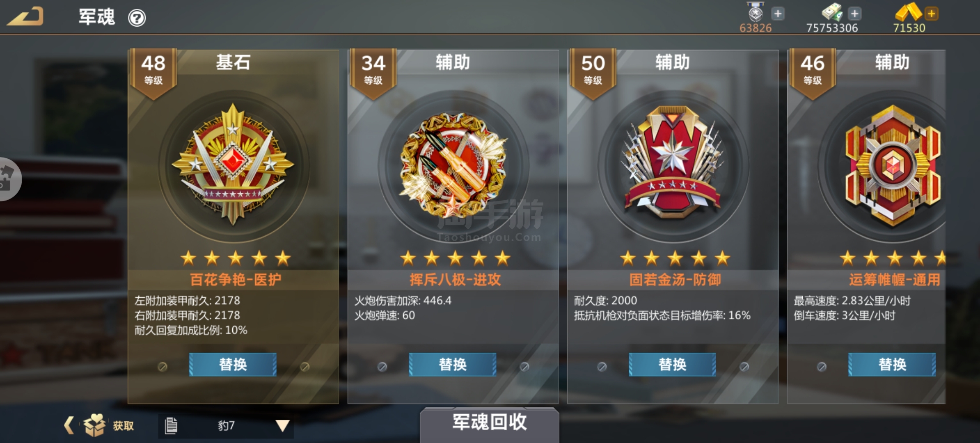Click the gift box 获取 icon
This screenshot has height=443, width=980.
coord(94,425)
